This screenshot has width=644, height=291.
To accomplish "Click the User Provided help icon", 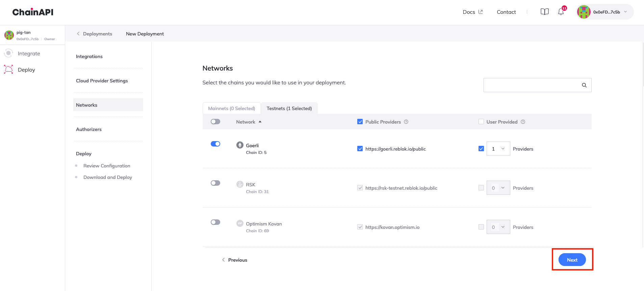I will pyautogui.click(x=523, y=122).
